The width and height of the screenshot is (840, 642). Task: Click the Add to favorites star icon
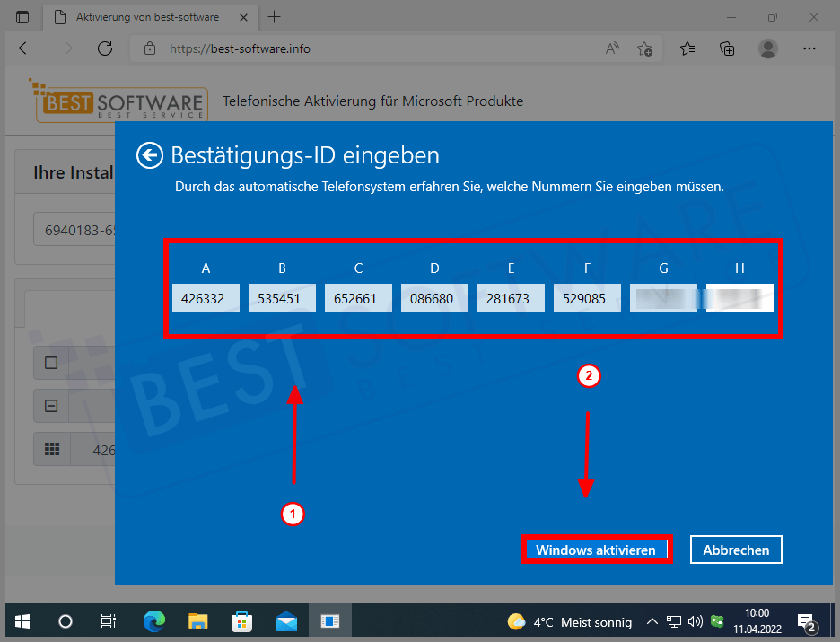click(645, 48)
